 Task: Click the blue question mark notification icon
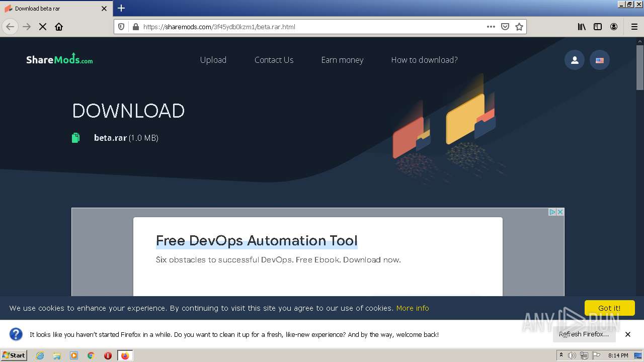pos(16,334)
